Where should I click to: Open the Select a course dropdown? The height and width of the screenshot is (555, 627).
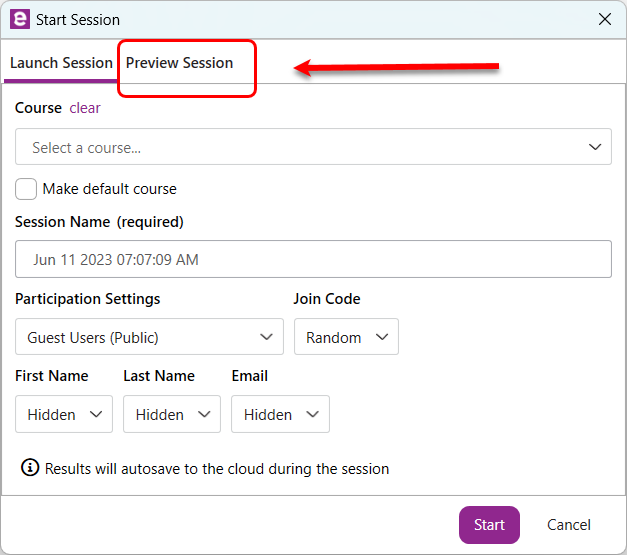313,147
